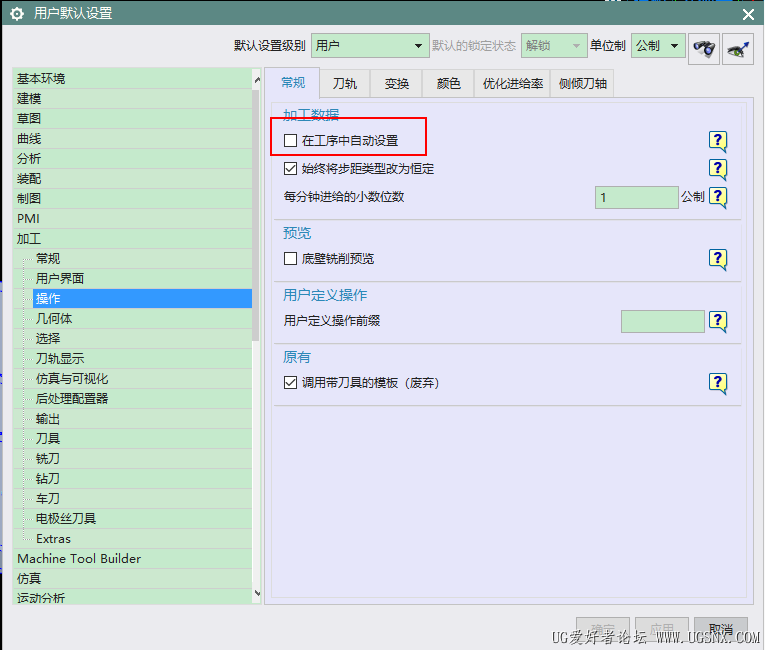The image size is (765, 650).
Task: Click the manage current settings eye icon
Action: tap(738, 48)
